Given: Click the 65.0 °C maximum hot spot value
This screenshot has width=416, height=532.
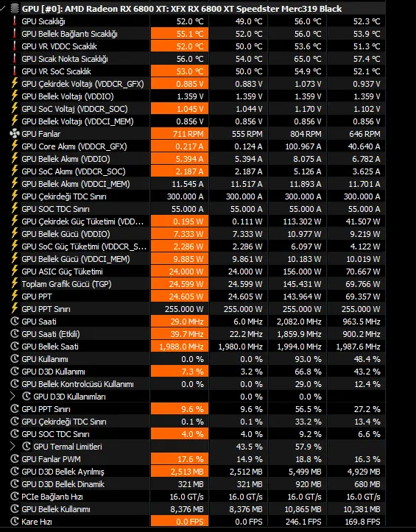Looking at the screenshot, I should [x=308, y=59].
